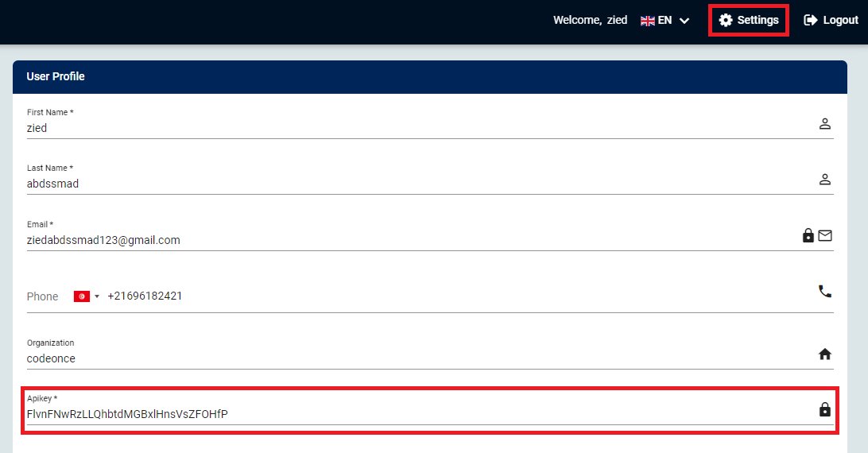Click the UK flag language icon

click(648, 21)
